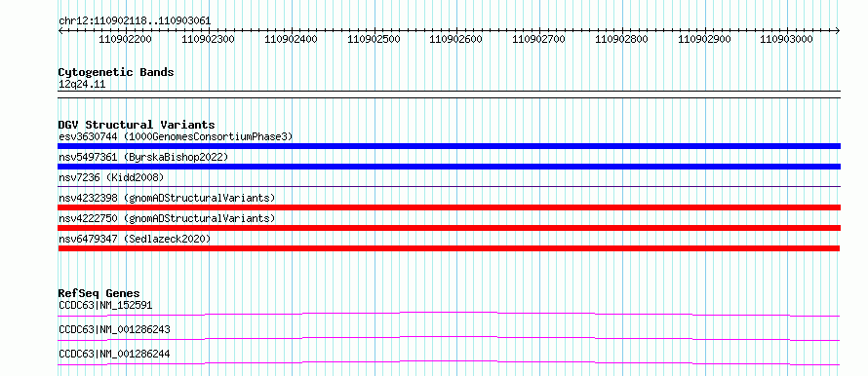Screen dimensions: 868x376
Task: Open nsv5497361 (ByrskaBishop2022) label
Action: (x=143, y=157)
